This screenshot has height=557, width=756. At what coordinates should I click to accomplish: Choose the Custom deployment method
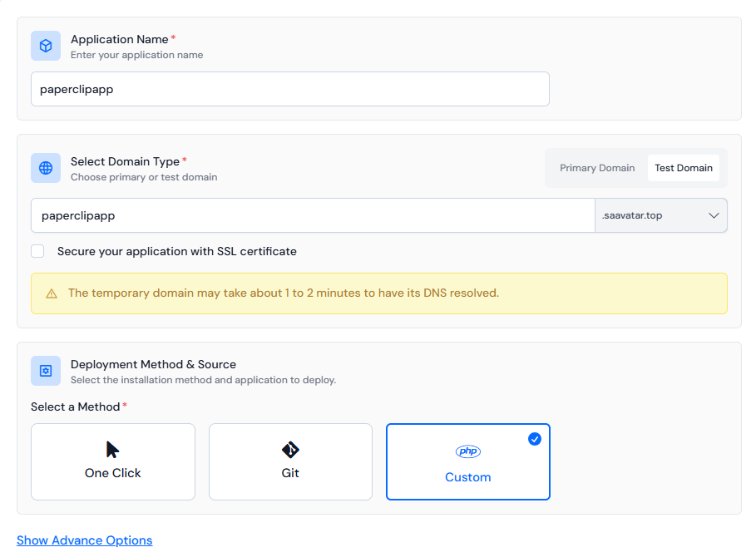pyautogui.click(x=467, y=461)
